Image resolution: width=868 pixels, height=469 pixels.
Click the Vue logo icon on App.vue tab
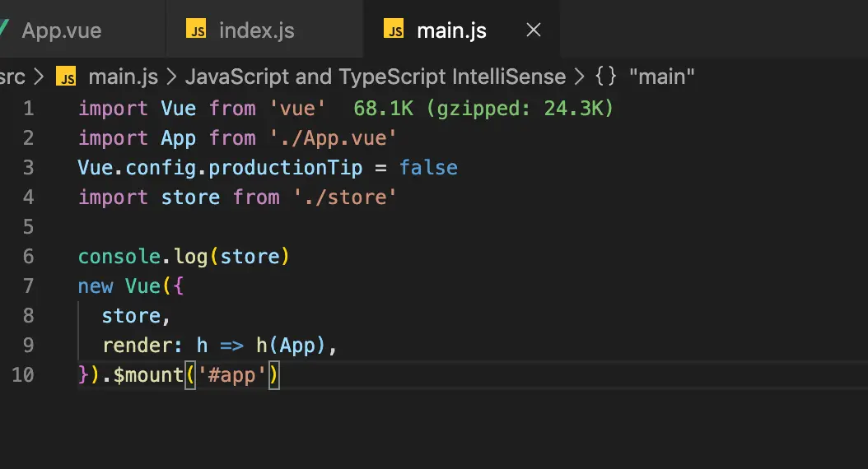(x=3, y=30)
